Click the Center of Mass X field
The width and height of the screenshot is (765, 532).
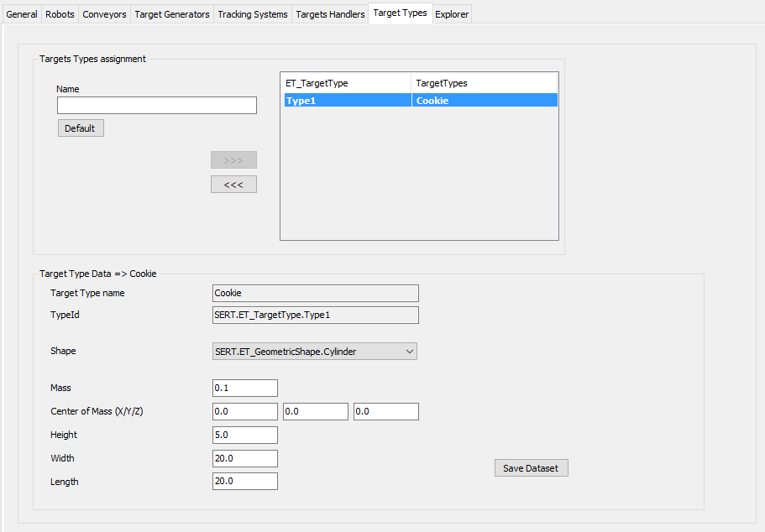pos(245,412)
